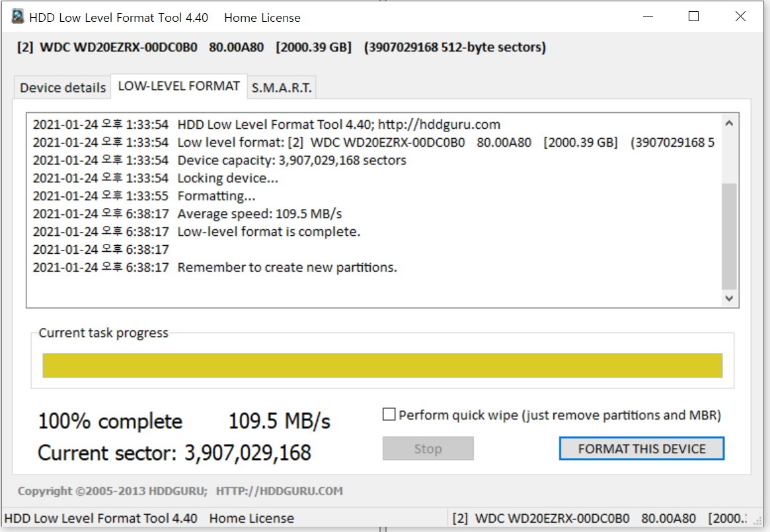Click the 'Current task progress' group label

pyautogui.click(x=104, y=333)
